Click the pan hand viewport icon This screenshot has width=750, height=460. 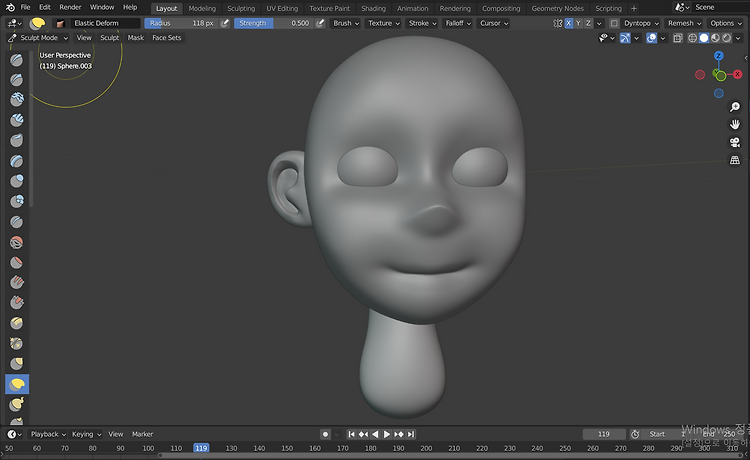735,125
